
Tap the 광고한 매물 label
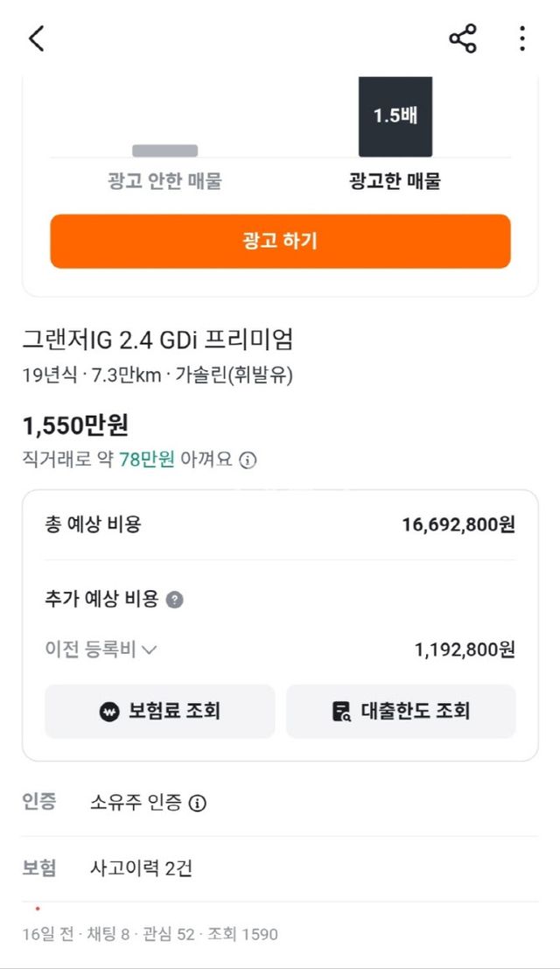click(x=395, y=181)
